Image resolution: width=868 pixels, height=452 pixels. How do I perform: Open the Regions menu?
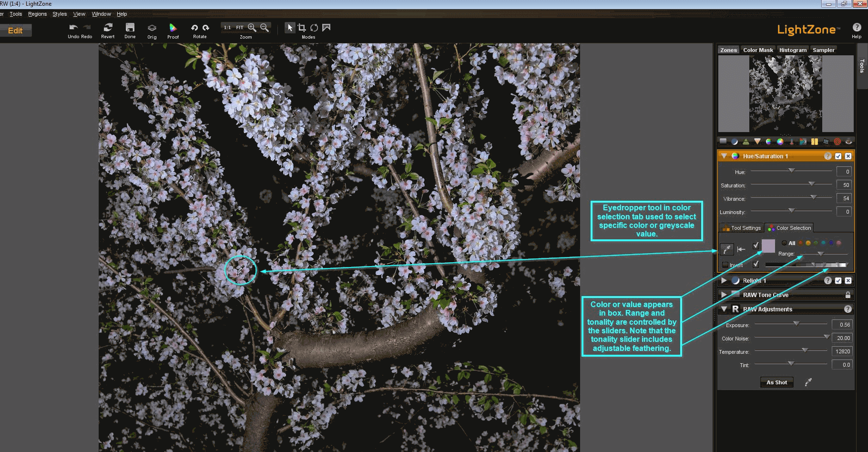tap(37, 14)
